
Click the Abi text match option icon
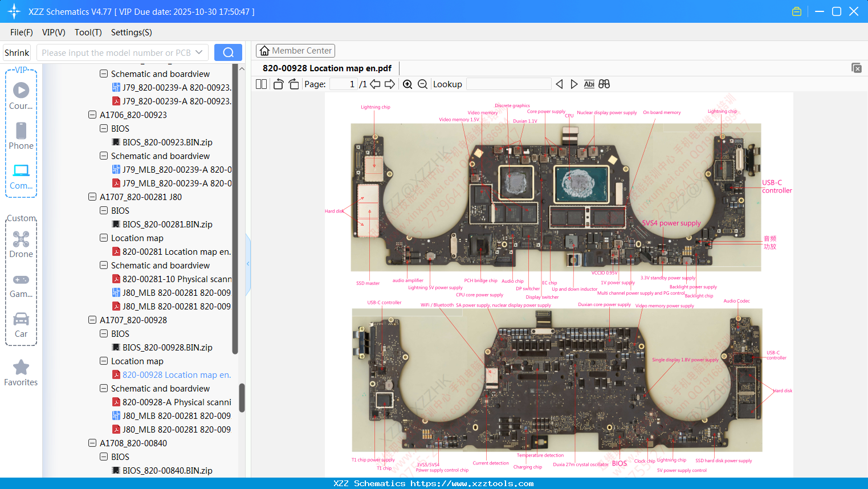click(x=589, y=84)
